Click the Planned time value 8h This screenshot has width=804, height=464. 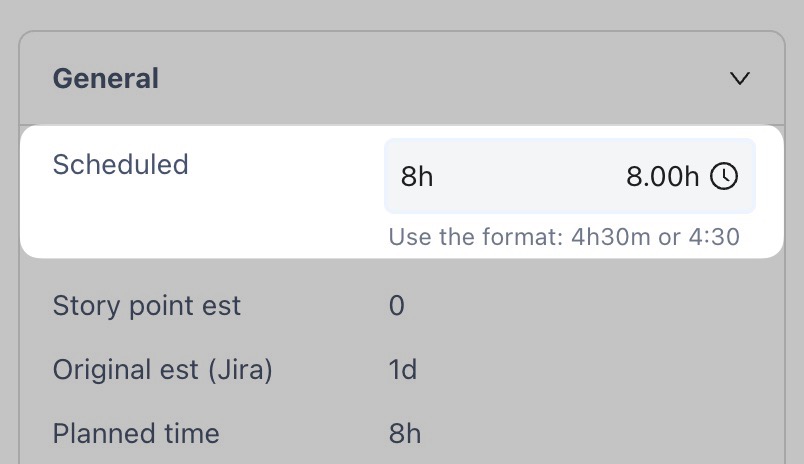coord(404,434)
